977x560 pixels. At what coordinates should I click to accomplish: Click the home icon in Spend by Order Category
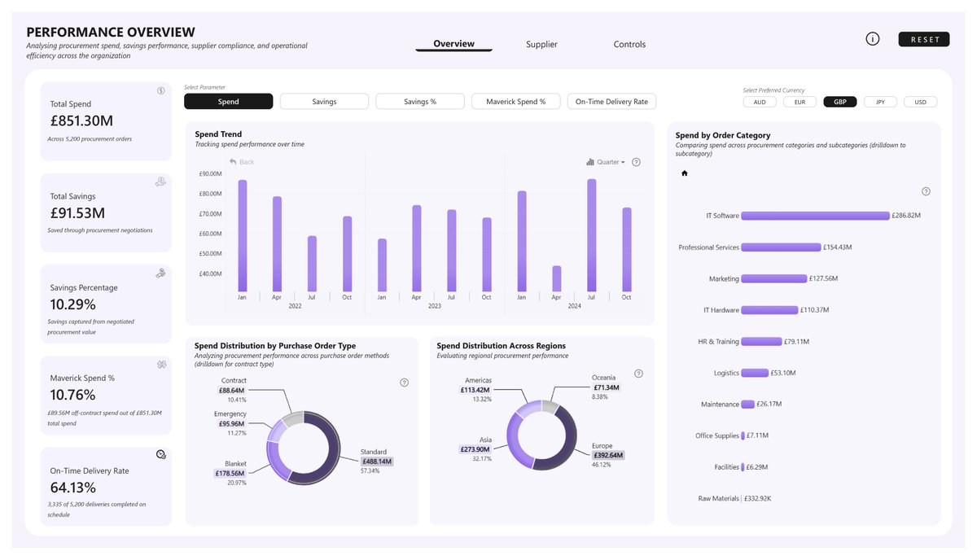[x=684, y=173]
